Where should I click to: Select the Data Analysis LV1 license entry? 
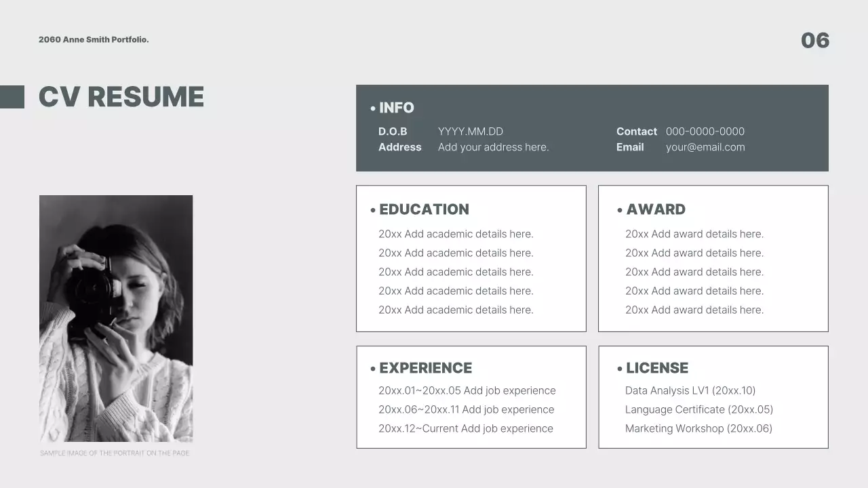tap(690, 390)
